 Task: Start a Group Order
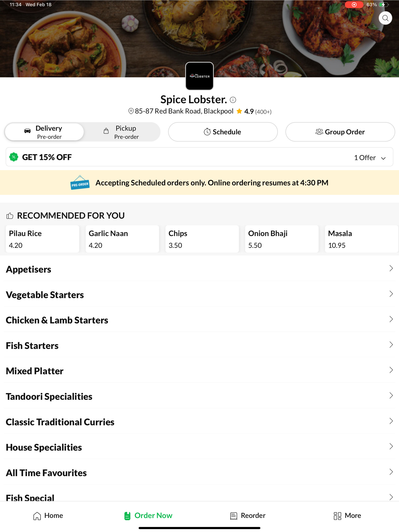point(340,132)
